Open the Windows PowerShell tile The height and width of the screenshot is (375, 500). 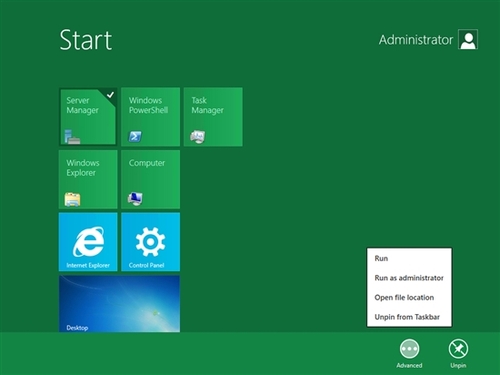(x=150, y=117)
